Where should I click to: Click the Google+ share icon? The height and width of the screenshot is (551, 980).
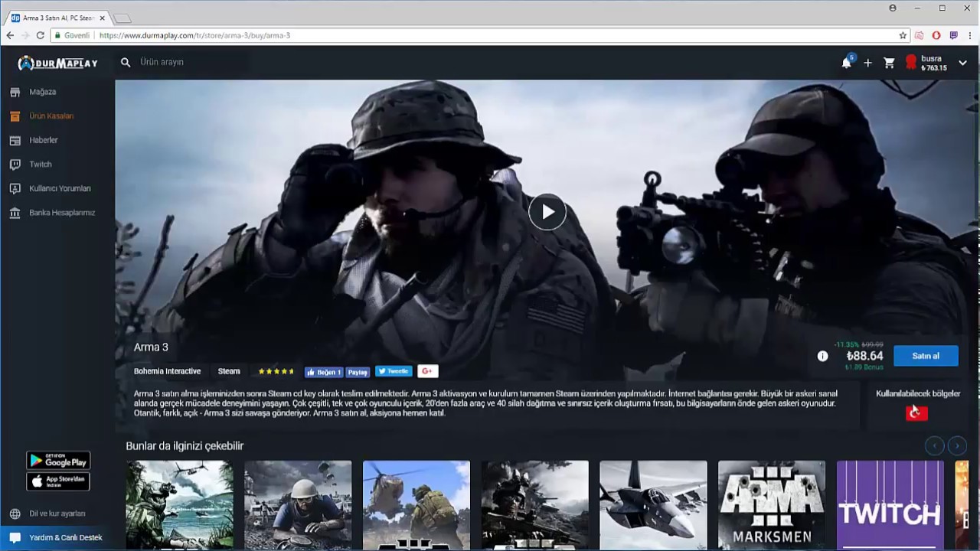[x=427, y=371]
